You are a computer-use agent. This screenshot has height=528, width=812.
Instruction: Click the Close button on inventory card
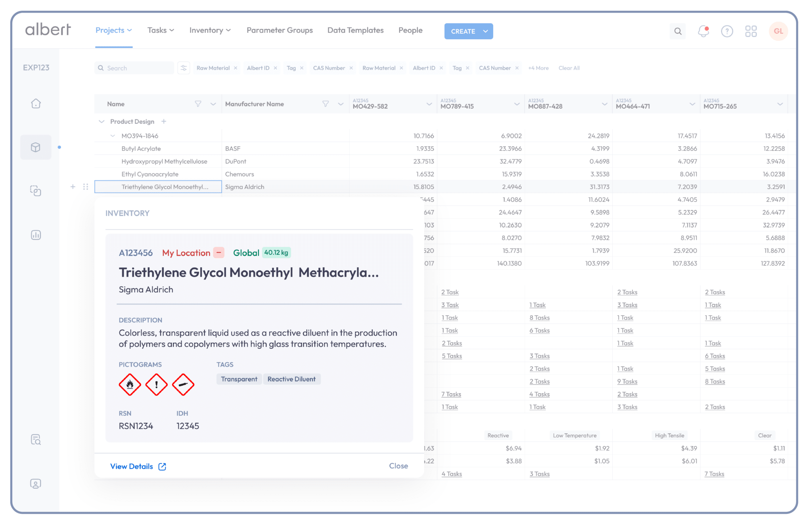pos(398,466)
